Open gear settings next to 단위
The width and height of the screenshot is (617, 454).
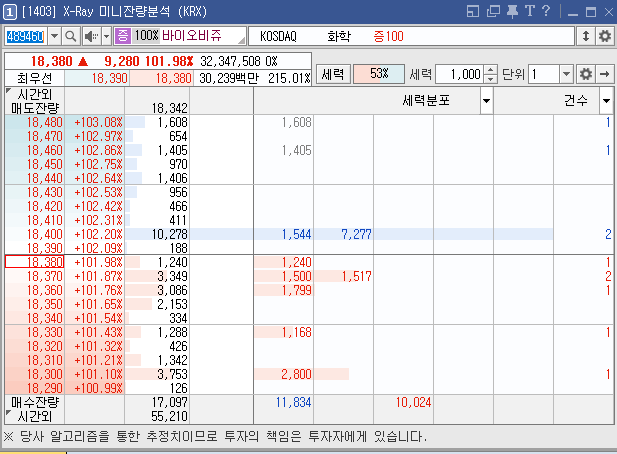(586, 74)
